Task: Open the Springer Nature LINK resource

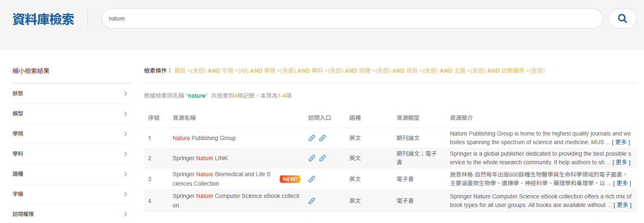Action: click(x=200, y=158)
